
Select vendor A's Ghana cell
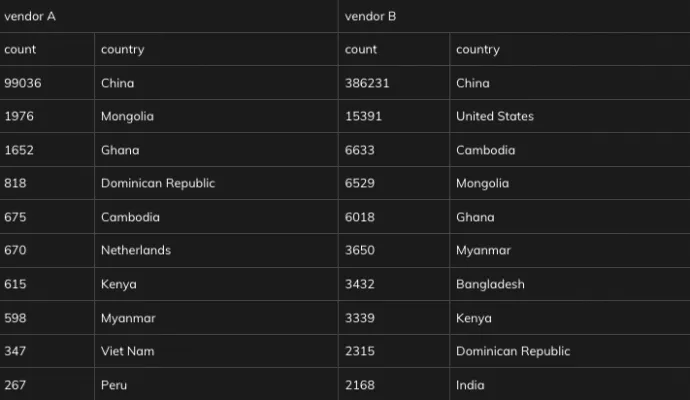[x=216, y=150]
